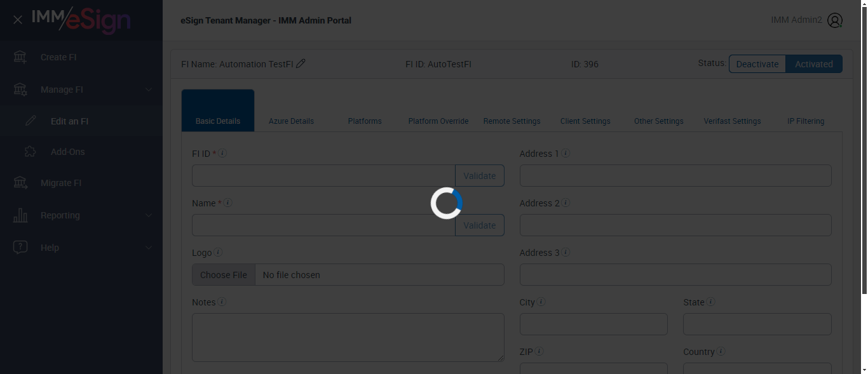Click into the Notes text area
This screenshot has width=868, height=374.
pyautogui.click(x=348, y=338)
